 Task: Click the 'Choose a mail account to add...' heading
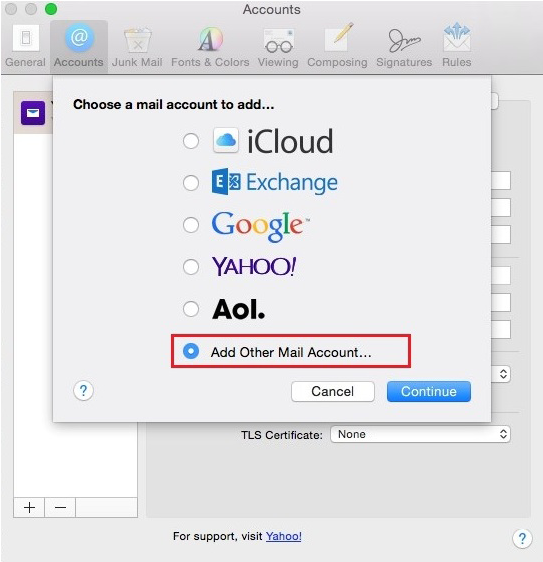point(173,104)
